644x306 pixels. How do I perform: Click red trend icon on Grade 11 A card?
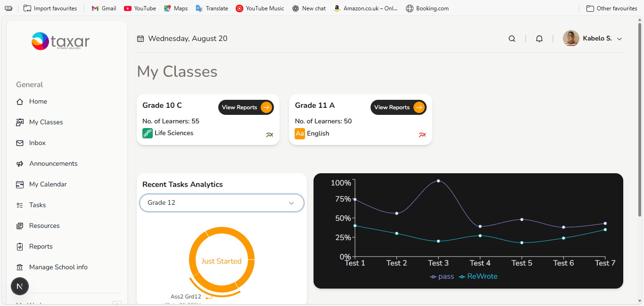coord(422,135)
